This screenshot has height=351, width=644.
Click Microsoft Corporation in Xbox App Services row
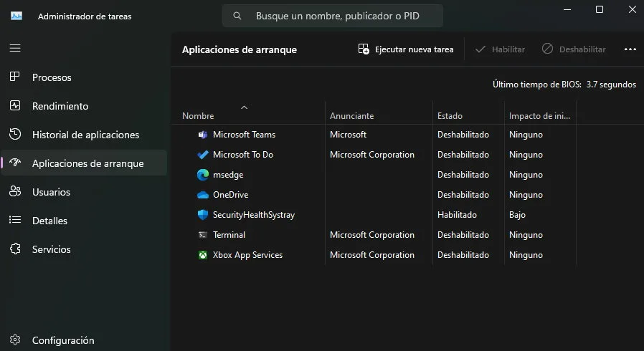coord(372,255)
